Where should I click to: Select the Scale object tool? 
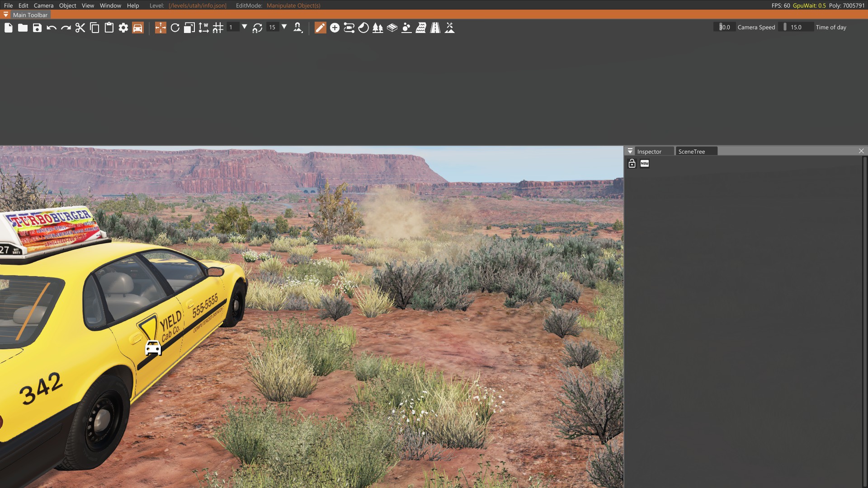pos(189,28)
